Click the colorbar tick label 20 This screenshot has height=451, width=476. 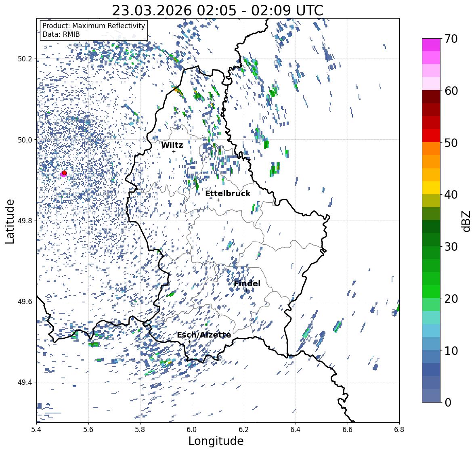coord(451,298)
